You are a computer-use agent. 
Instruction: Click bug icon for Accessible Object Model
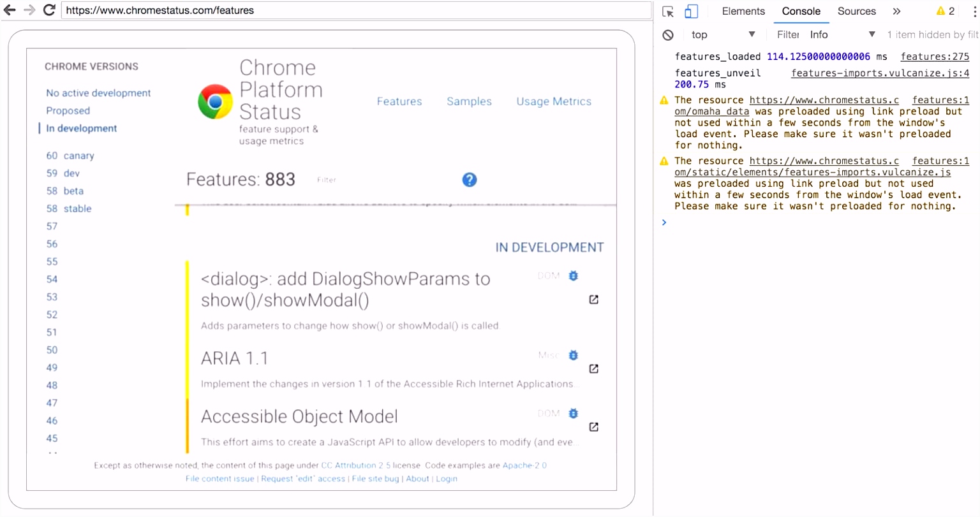574,414
